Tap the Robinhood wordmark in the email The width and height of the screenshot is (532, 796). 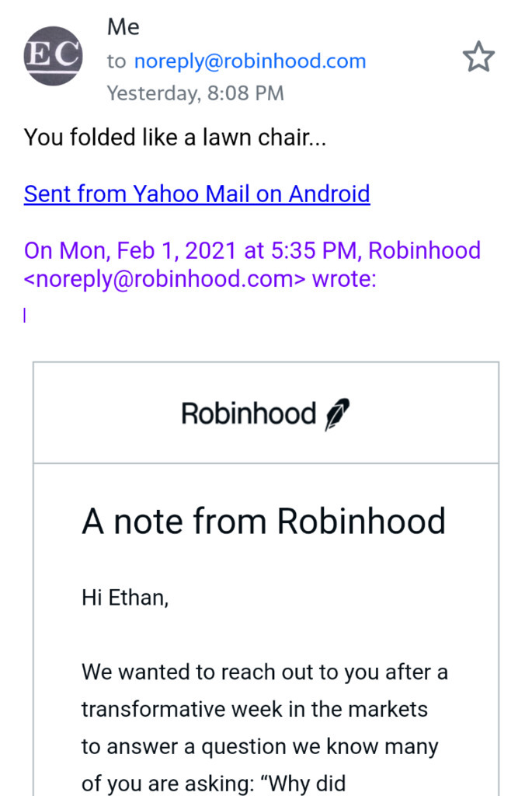coord(249,414)
